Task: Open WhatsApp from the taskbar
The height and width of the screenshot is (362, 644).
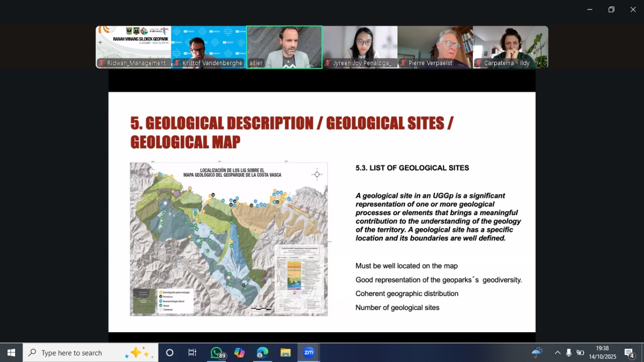Action: (216, 353)
